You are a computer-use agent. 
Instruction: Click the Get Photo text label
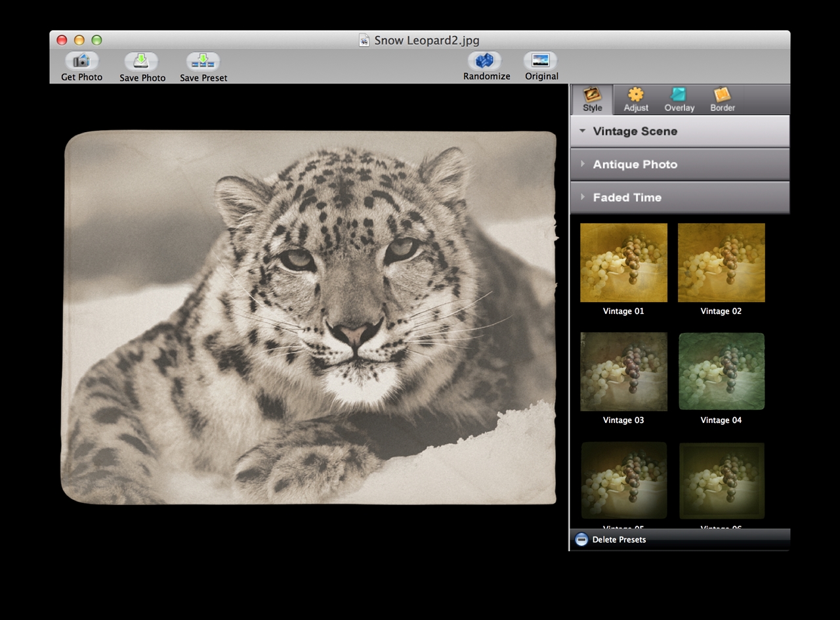[x=81, y=77]
